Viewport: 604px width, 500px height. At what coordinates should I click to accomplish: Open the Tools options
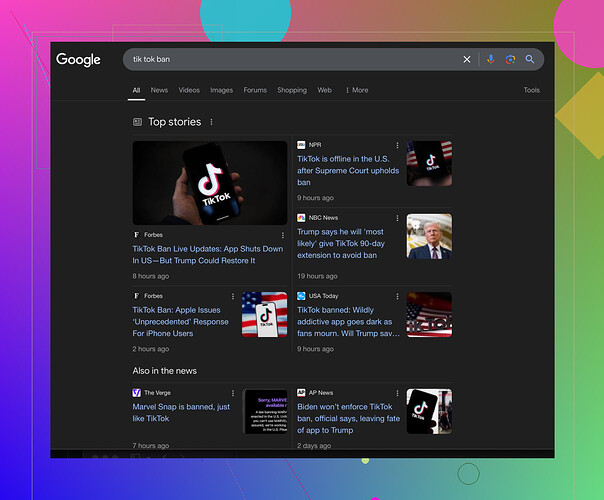[531, 90]
